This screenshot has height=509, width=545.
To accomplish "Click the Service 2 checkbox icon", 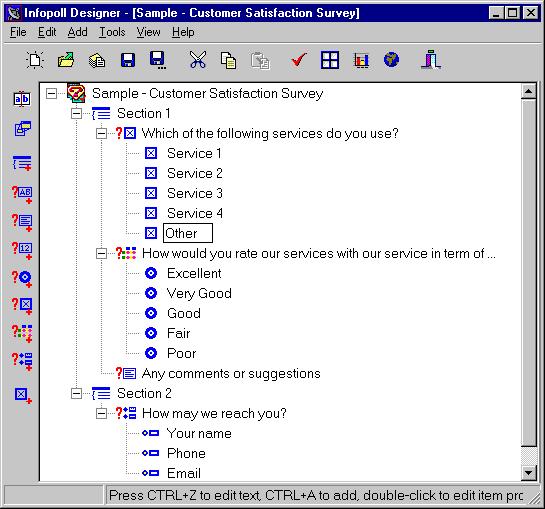I will pyautogui.click(x=151, y=173).
